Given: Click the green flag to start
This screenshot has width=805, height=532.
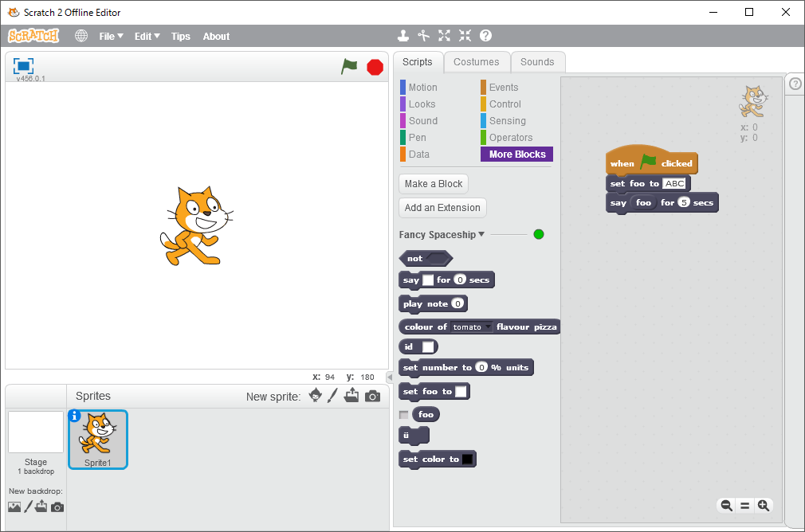Looking at the screenshot, I should coord(349,67).
